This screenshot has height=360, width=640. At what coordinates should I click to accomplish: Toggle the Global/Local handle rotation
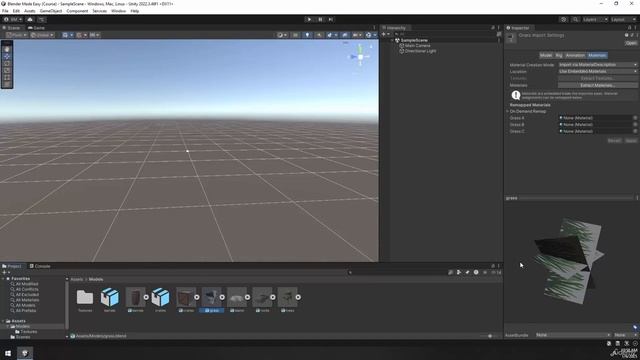tap(42, 35)
